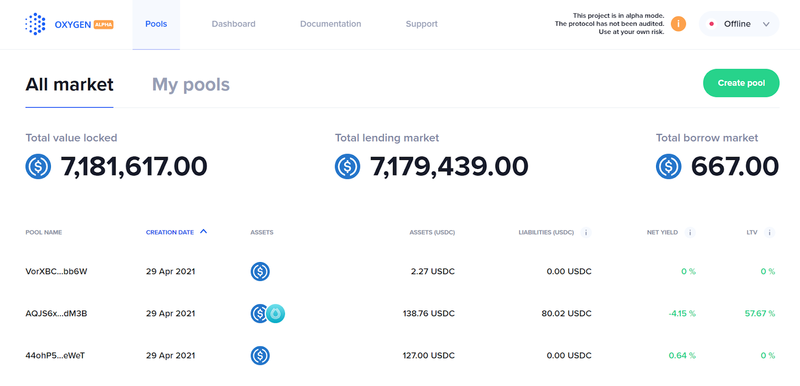The width and height of the screenshot is (800, 386).
Task: Expand the chevron in the Offline selector
Action: pos(766,24)
